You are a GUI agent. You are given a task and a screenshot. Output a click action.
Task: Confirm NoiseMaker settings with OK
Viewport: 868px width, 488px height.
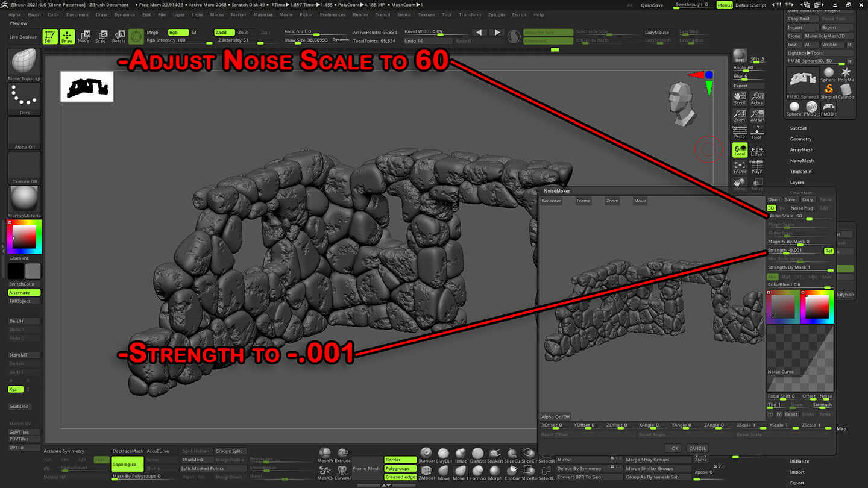[x=674, y=448]
